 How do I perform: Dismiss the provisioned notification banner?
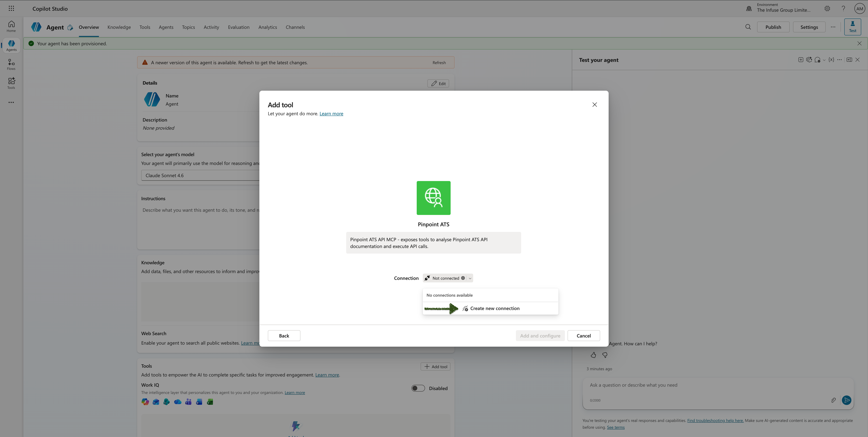pos(860,43)
